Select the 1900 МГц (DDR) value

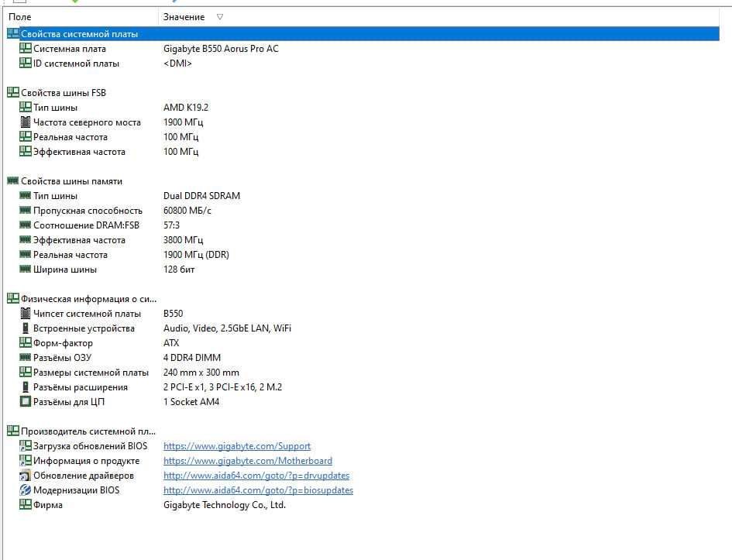point(196,254)
